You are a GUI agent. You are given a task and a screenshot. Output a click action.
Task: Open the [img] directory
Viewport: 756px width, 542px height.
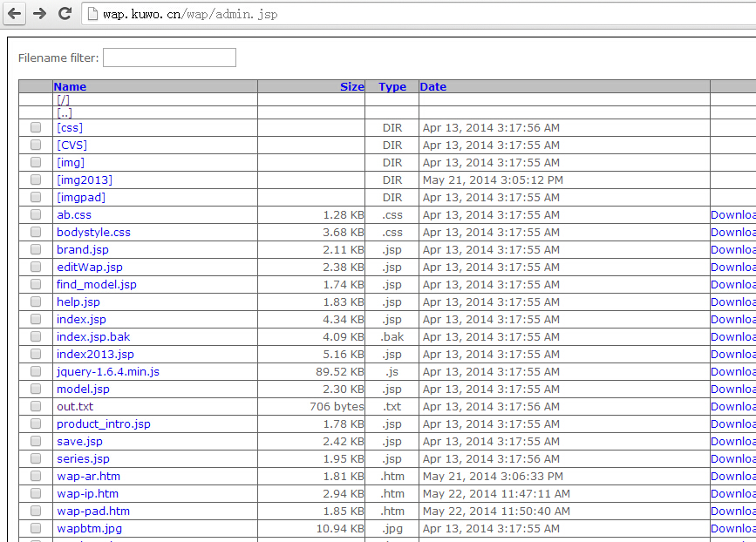click(71, 162)
